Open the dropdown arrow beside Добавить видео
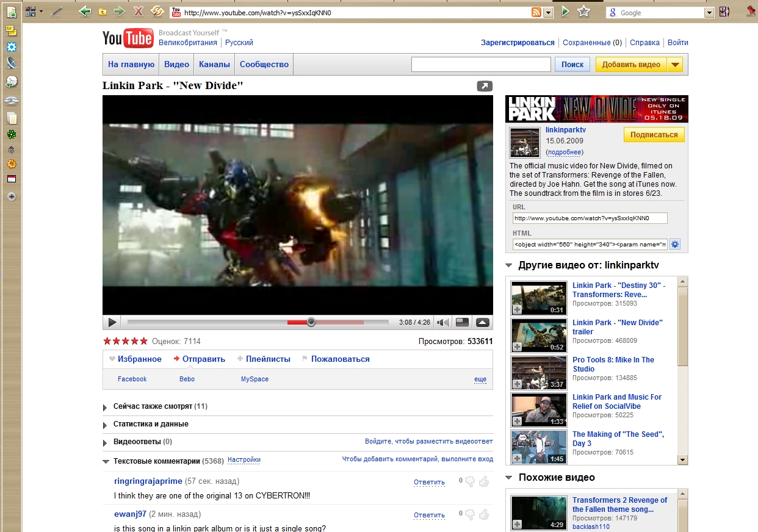The image size is (758, 532). (675, 65)
